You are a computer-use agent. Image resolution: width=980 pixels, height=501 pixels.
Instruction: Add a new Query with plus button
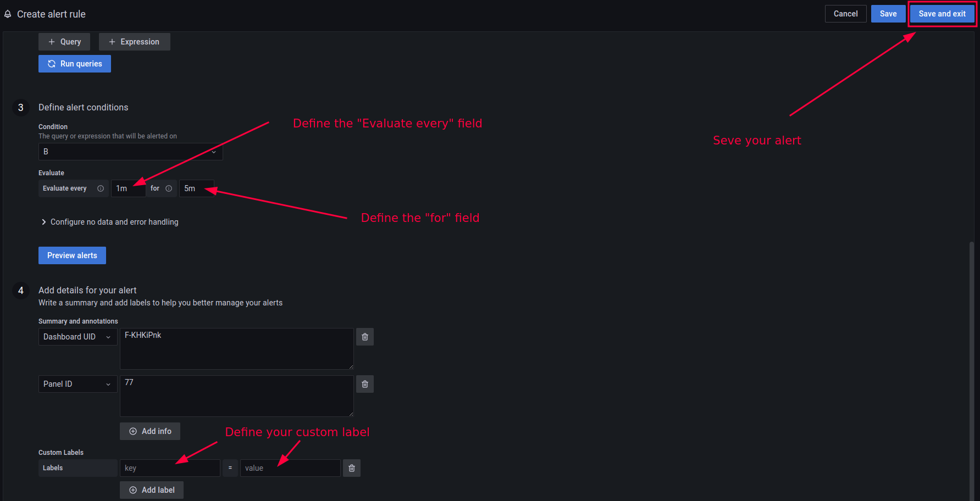tap(64, 42)
